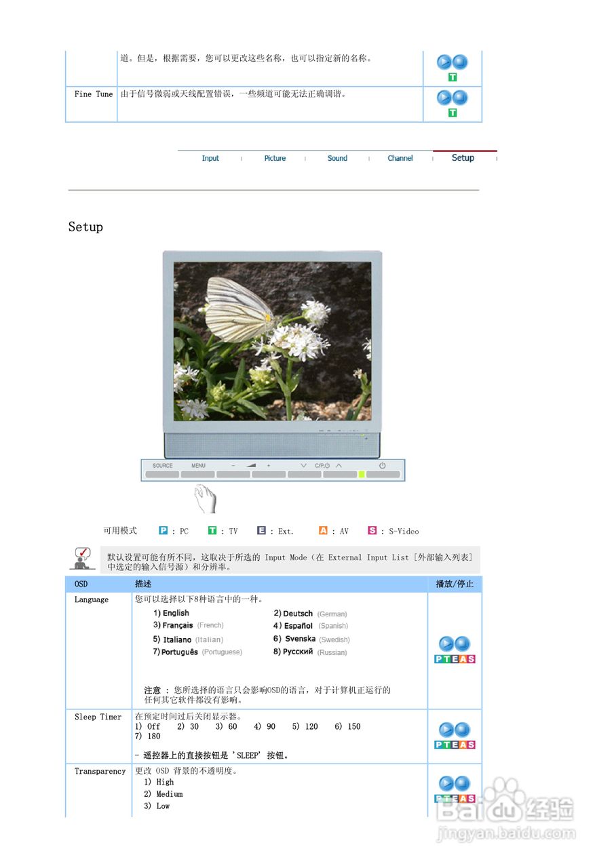Click the green power indicator light
Image resolution: width=614 pixels, height=868 pixels.
362,474
